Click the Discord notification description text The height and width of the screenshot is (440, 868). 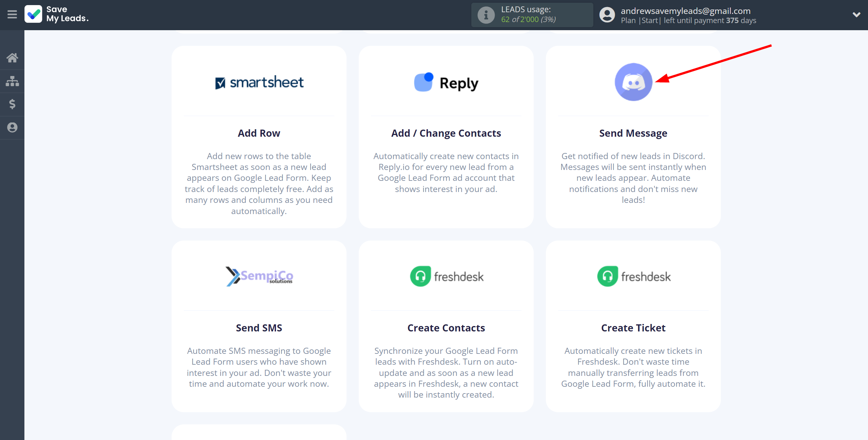633,178
